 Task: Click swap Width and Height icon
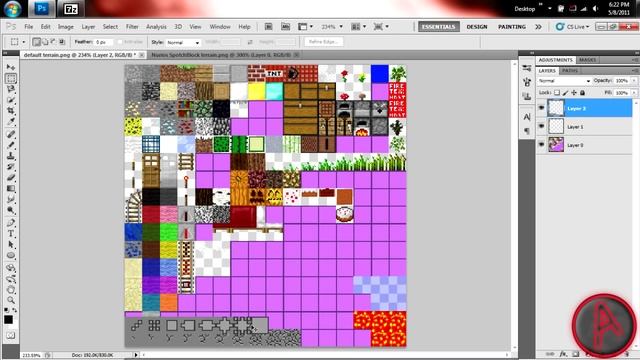(x=250, y=42)
